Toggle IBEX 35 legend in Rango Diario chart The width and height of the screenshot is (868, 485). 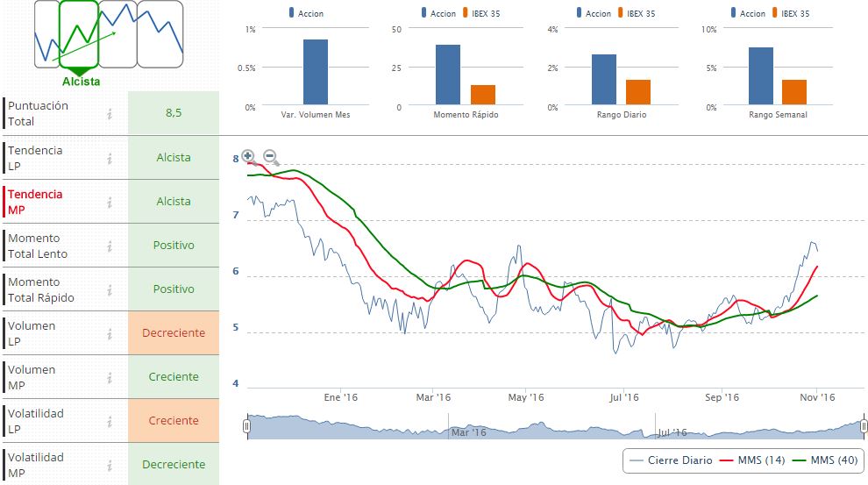(x=636, y=13)
